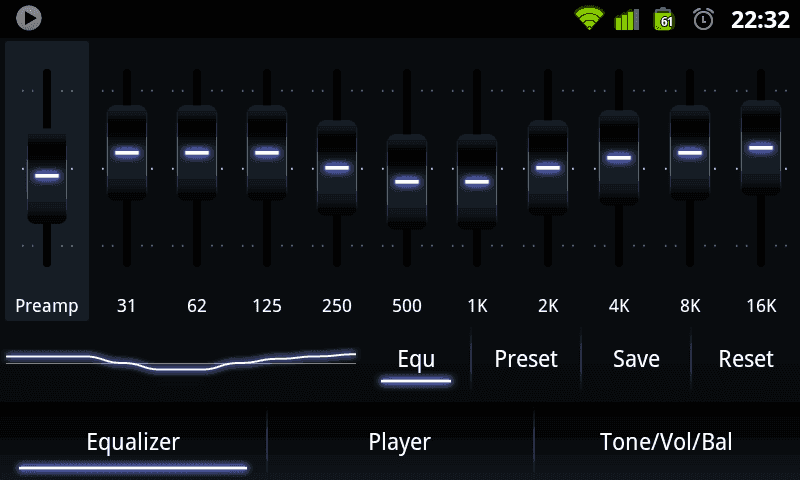Click the frequency response curve preview
This screenshot has height=480, width=800.
[181, 361]
